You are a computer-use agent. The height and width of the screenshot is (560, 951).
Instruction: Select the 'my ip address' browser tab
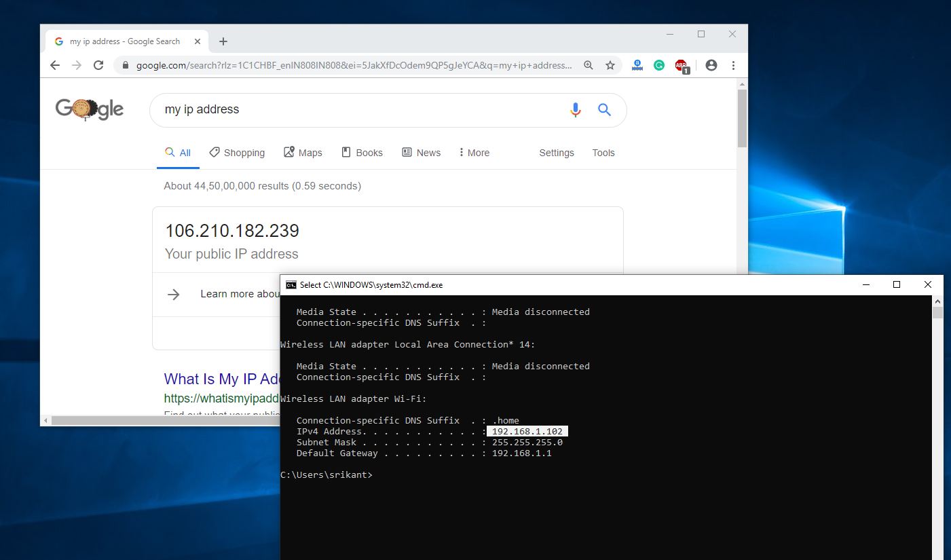[x=126, y=41]
